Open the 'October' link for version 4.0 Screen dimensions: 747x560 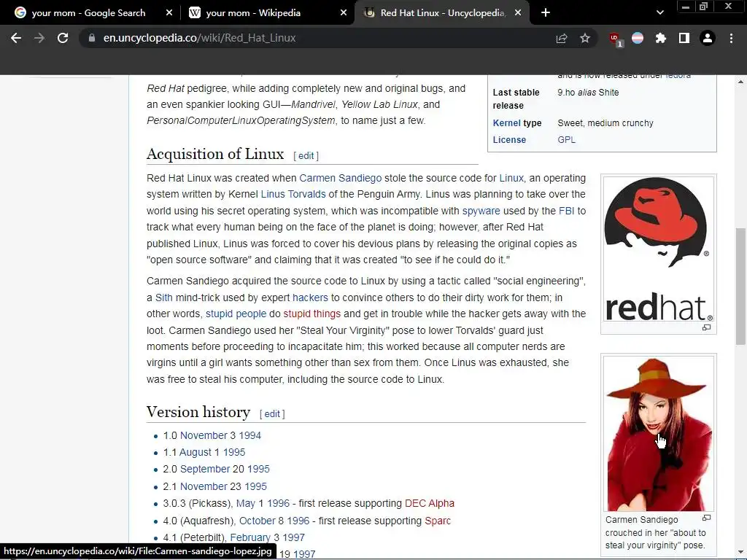tap(258, 521)
